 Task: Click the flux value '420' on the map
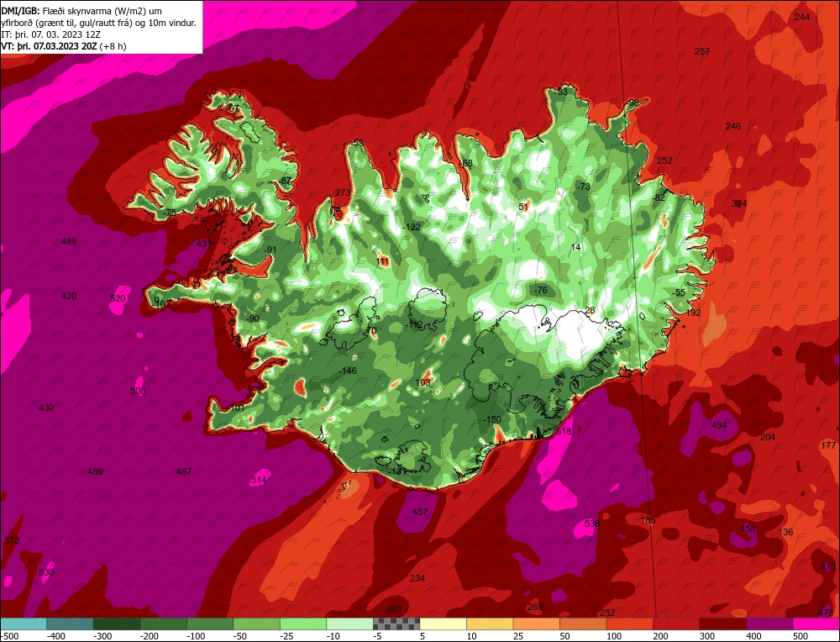click(69, 297)
